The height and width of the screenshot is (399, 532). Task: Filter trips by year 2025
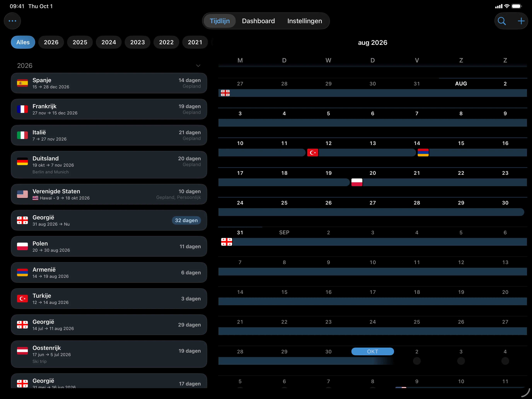(80, 42)
